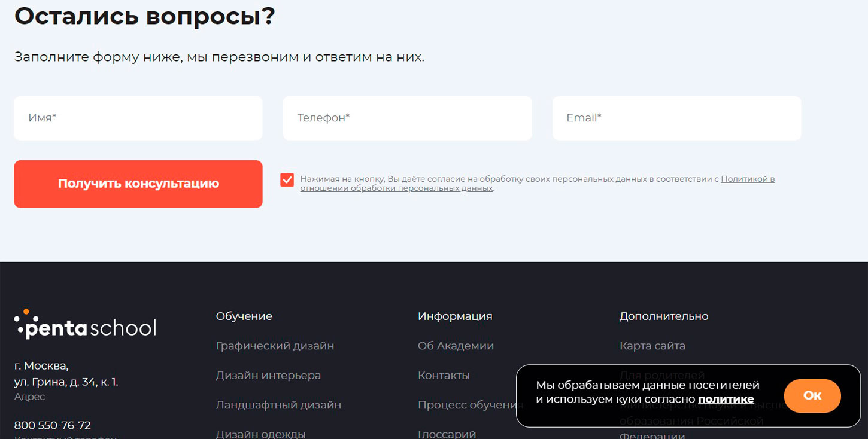Submit with the Получить консультацию button
Viewport: 868px width, 439px height.
138,184
